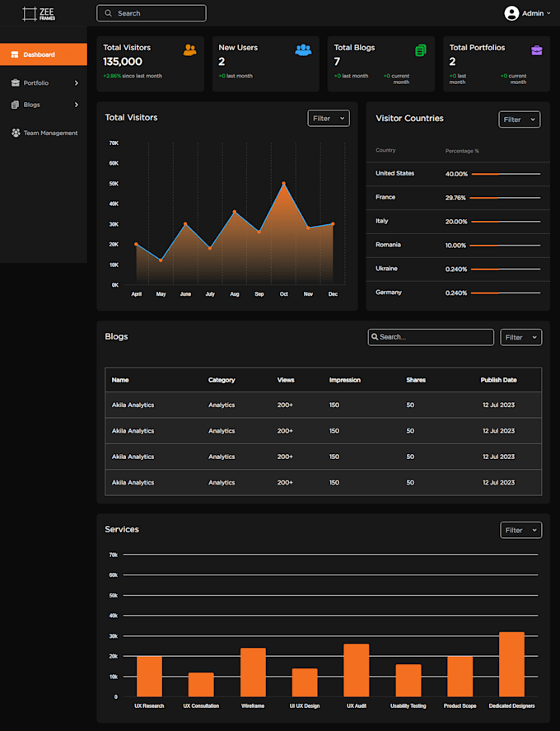Click the UX Audit bar in Services chart
Image resolution: width=560 pixels, height=731 pixels.
[357, 670]
